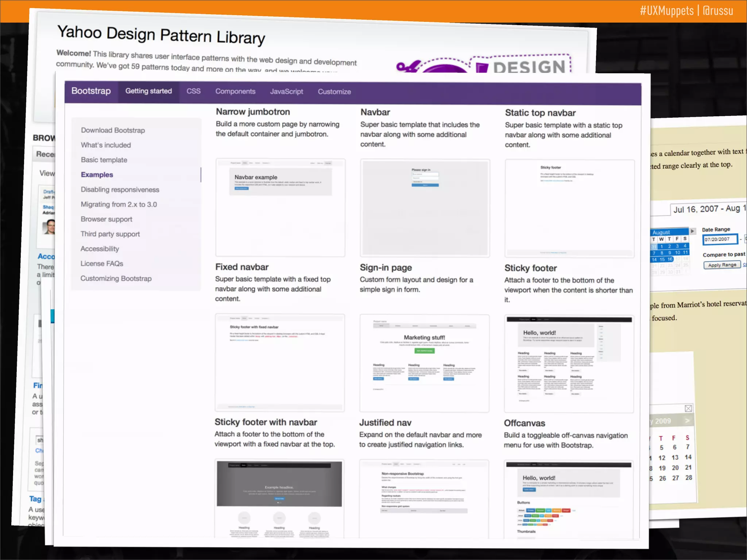
Task: Select Download Bootstrap in the sidebar
Action: pyautogui.click(x=113, y=130)
